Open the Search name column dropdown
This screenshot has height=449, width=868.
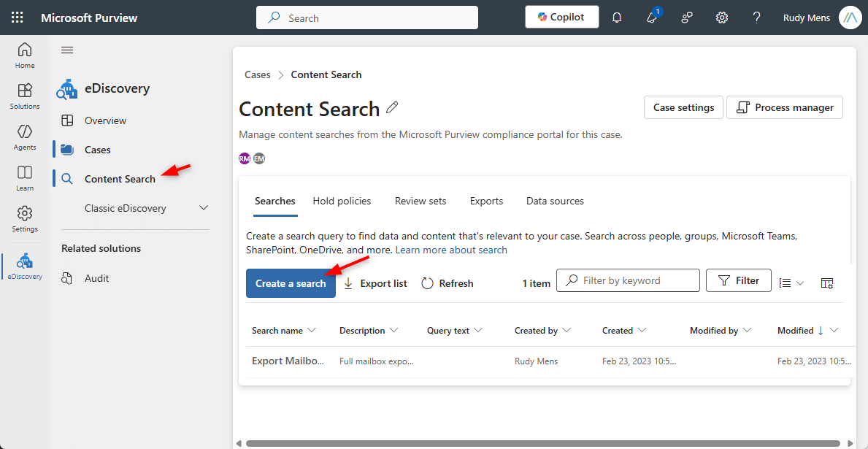[x=312, y=331]
